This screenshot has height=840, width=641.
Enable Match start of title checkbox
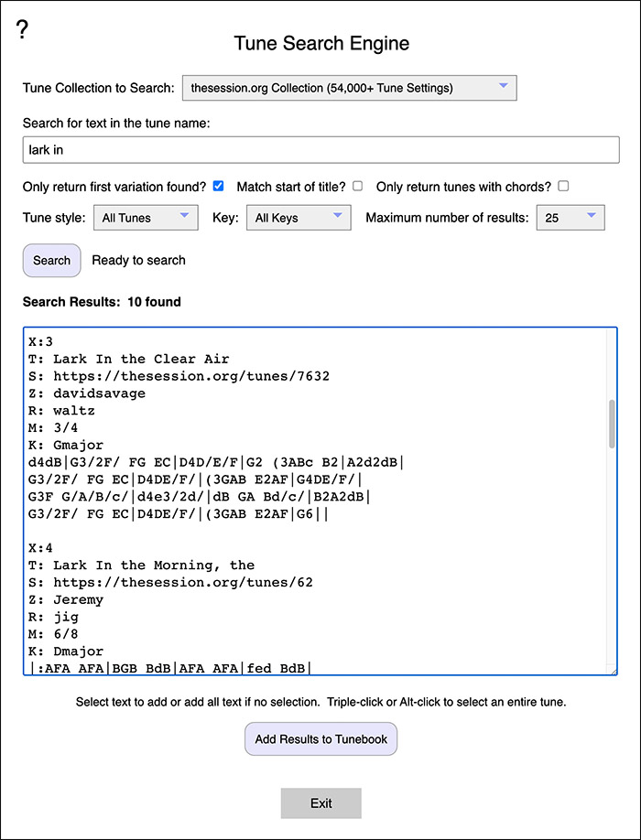pos(357,187)
